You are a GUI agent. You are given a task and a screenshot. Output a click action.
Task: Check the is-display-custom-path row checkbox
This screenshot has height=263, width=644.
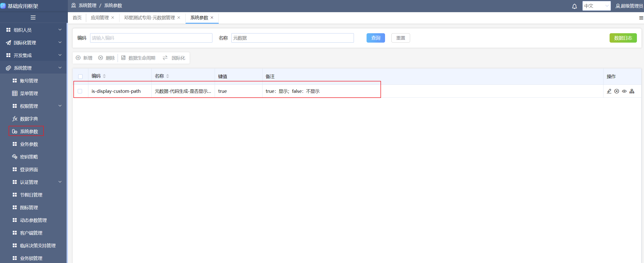click(80, 91)
